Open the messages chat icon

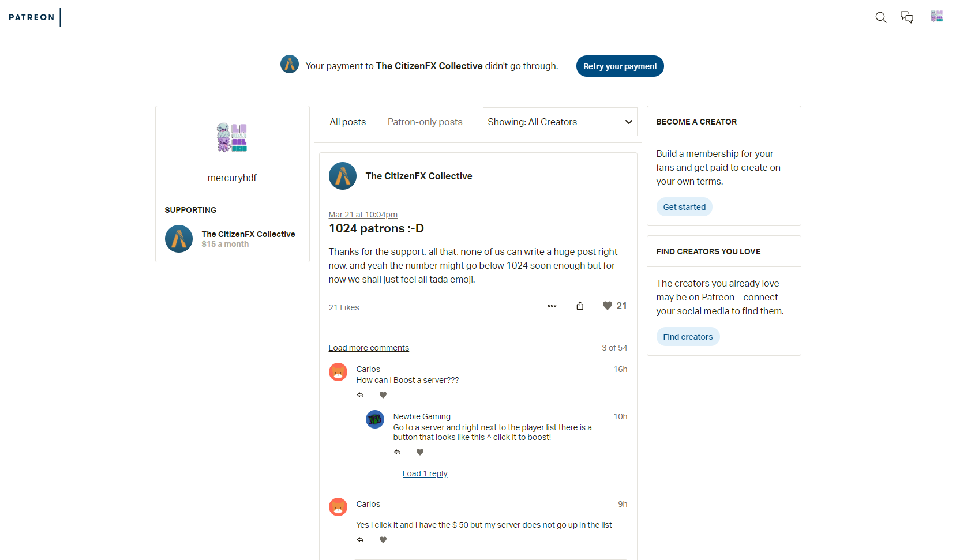click(x=907, y=17)
